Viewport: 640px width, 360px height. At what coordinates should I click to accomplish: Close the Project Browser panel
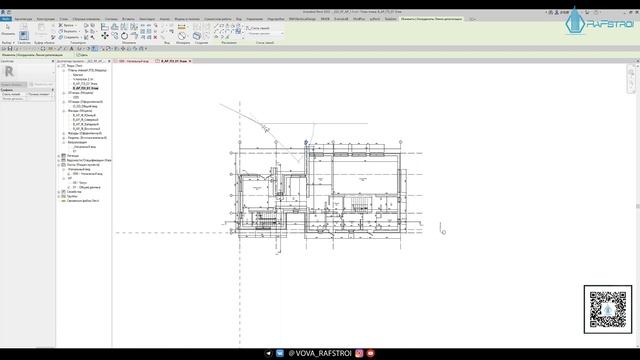(109, 61)
